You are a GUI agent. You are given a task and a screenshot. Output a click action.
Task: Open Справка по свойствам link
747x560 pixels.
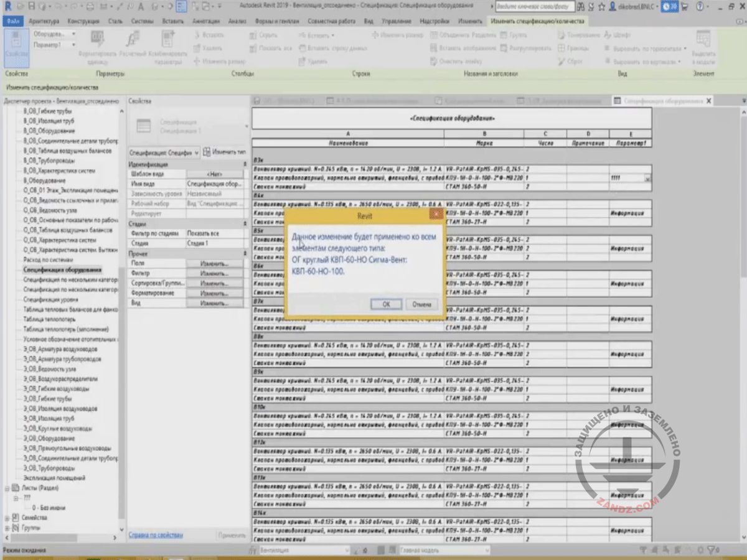(156, 535)
